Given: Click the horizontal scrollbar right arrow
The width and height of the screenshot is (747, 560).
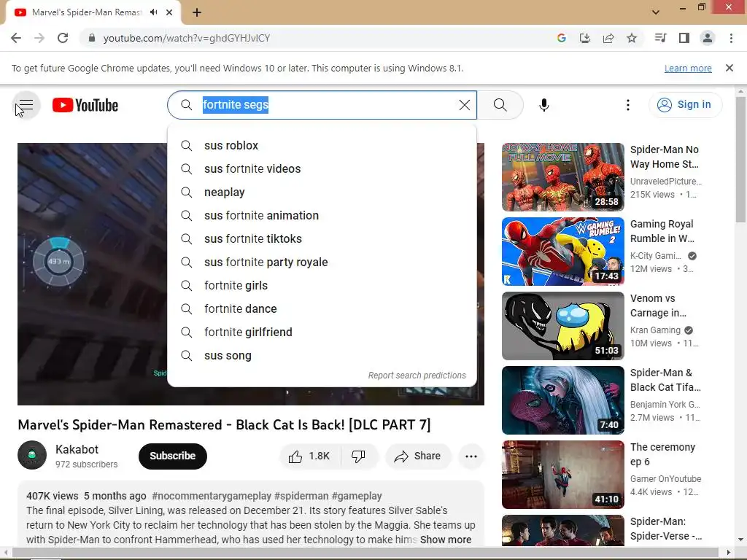Looking at the screenshot, I should 729,553.
